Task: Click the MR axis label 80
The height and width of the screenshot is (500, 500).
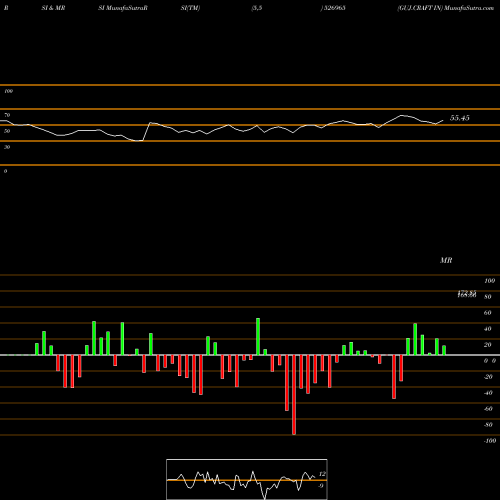Action: click(488, 297)
